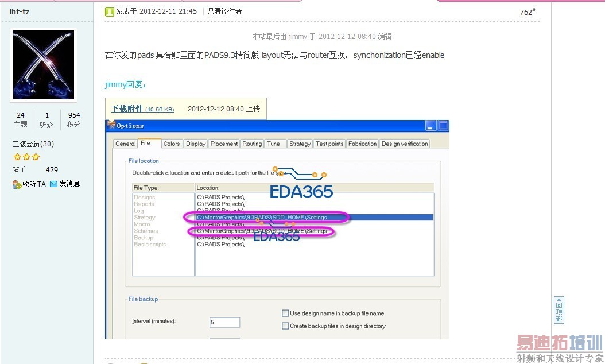605x364 pixels.
Task: Select Schemes location SDD_HOME\Settings path
Action: (262, 231)
